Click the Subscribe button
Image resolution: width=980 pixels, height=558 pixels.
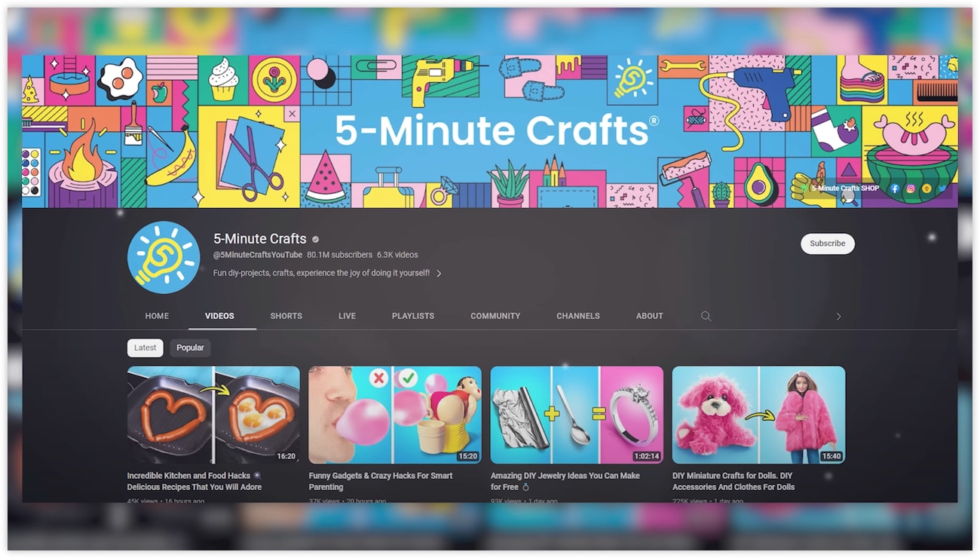click(828, 244)
